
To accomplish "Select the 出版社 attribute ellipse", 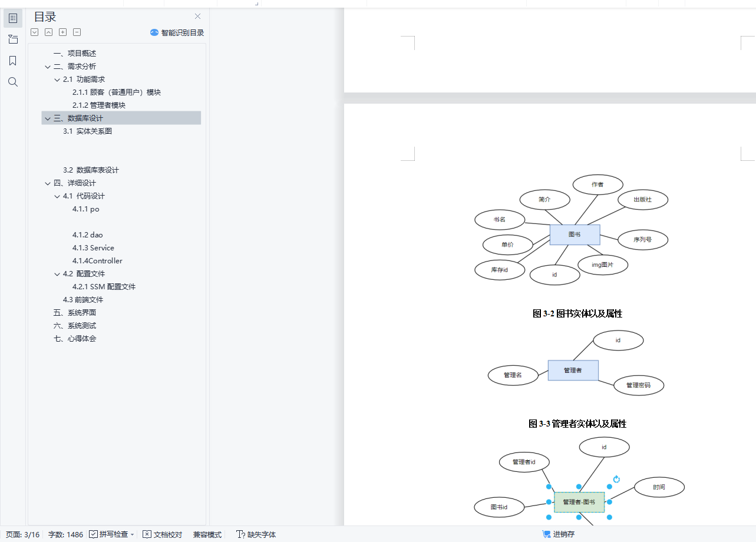I will pos(642,199).
